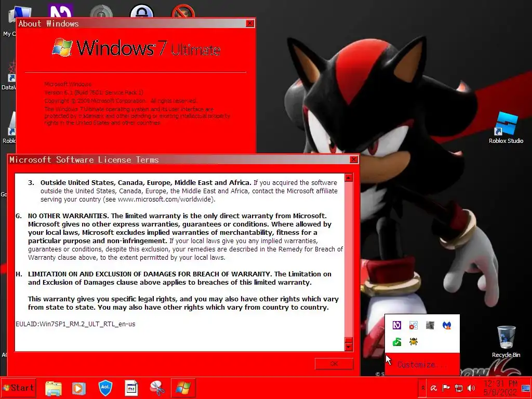Image resolution: width=532 pixels, height=399 pixels.
Task: Click the date 5/8/2022 in the tray
Action: click(x=500, y=393)
